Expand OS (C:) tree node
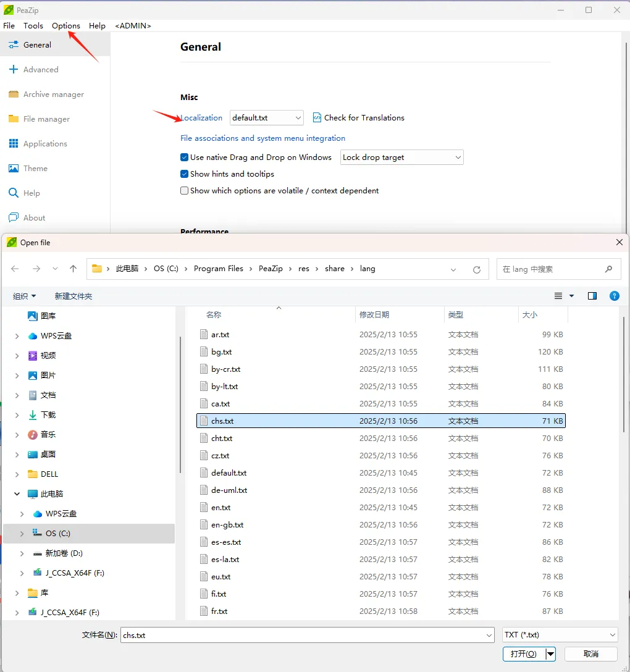This screenshot has height=672, width=630. coord(22,534)
